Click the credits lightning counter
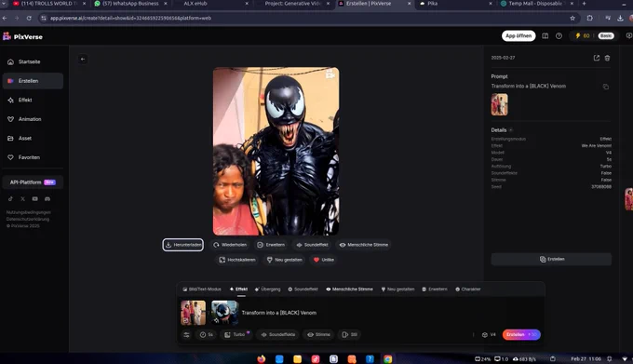633x364 pixels. click(x=582, y=36)
